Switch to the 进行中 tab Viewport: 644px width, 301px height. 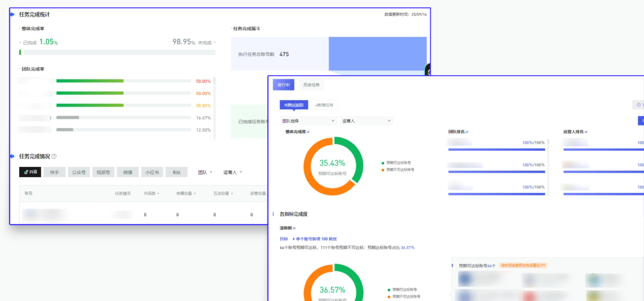pyautogui.click(x=284, y=85)
